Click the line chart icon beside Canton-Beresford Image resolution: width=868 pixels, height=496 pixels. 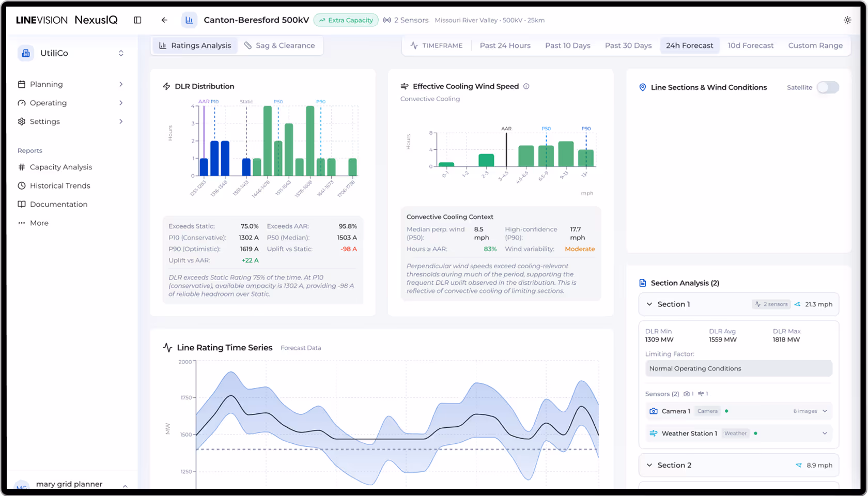[189, 20]
